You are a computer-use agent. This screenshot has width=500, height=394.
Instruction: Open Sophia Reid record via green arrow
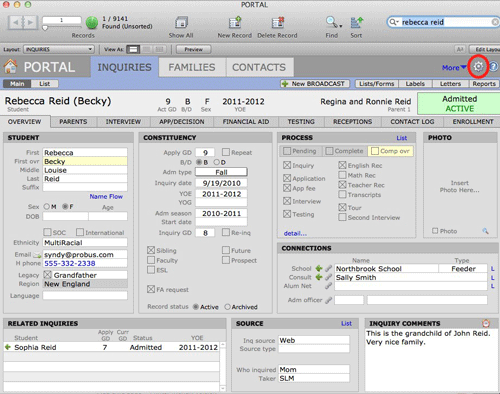click(8, 347)
